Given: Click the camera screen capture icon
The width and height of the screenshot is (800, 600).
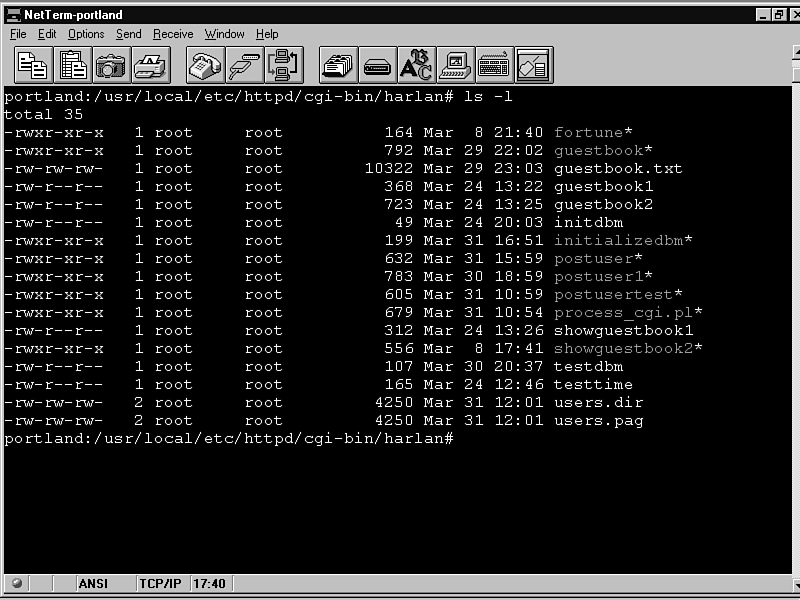Looking at the screenshot, I should [111, 66].
